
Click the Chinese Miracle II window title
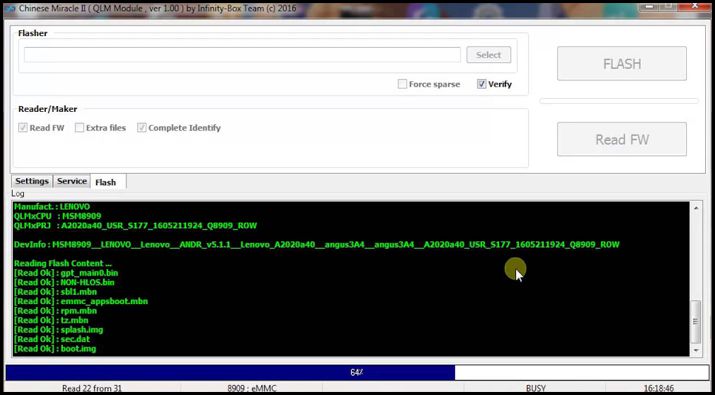tap(157, 8)
